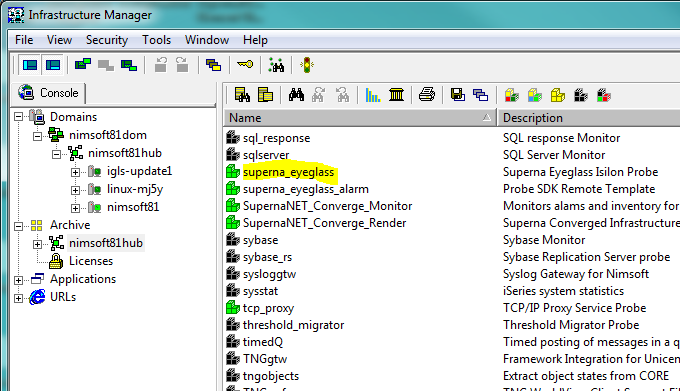Select the Archive label in the tree

coord(70,225)
